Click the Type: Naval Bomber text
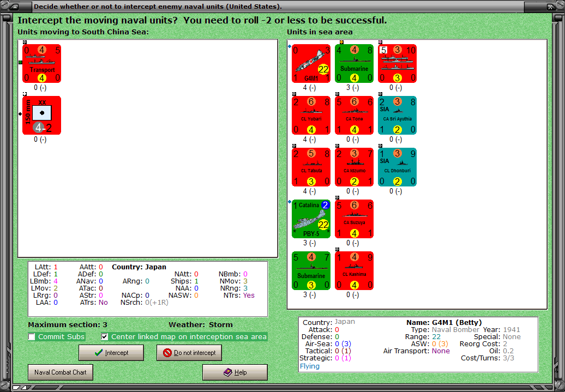 446,330
